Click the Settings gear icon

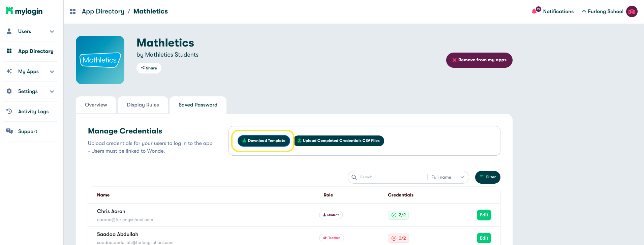tap(9, 91)
